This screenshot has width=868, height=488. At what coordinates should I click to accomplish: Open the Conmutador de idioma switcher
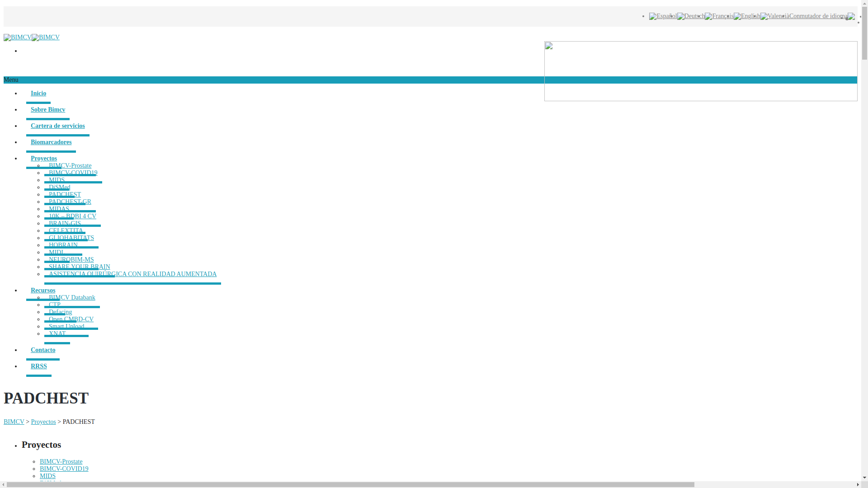822,16
